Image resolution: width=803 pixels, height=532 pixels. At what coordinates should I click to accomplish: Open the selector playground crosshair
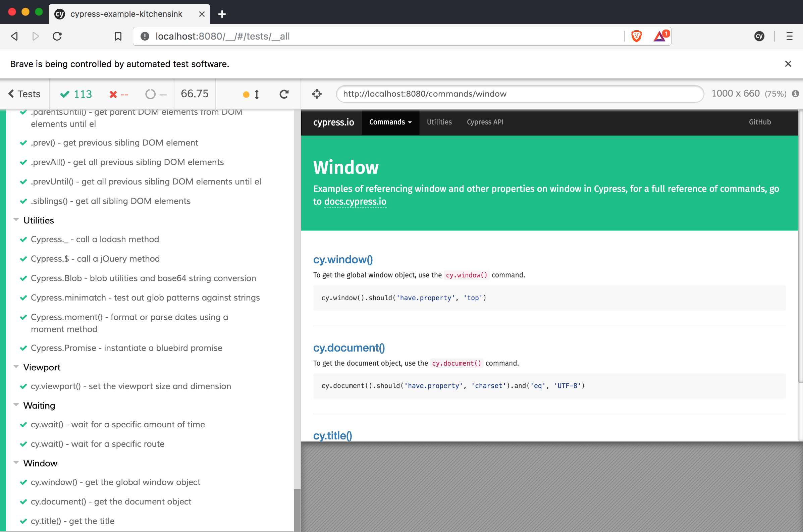[x=317, y=94]
